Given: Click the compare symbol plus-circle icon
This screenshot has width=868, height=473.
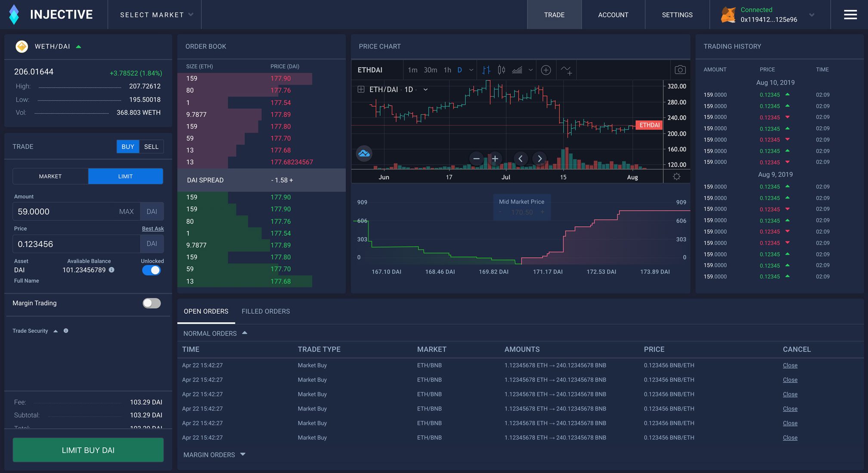Looking at the screenshot, I should click(x=546, y=70).
